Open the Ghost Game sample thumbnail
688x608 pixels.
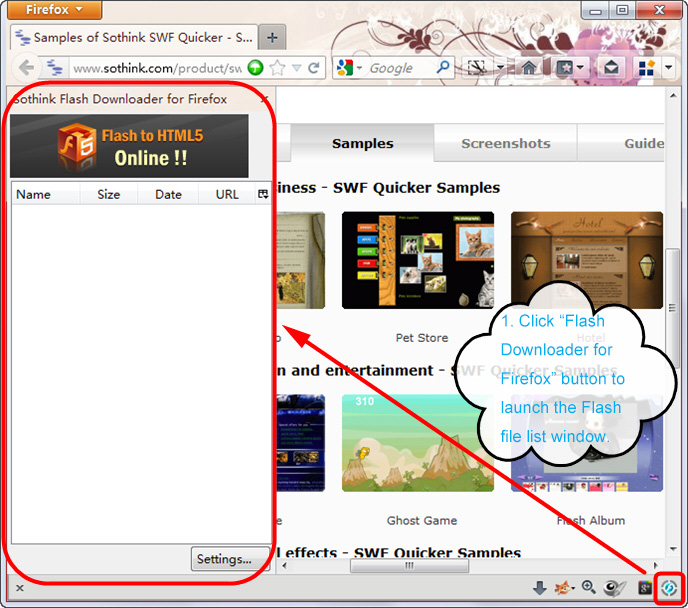(418, 443)
